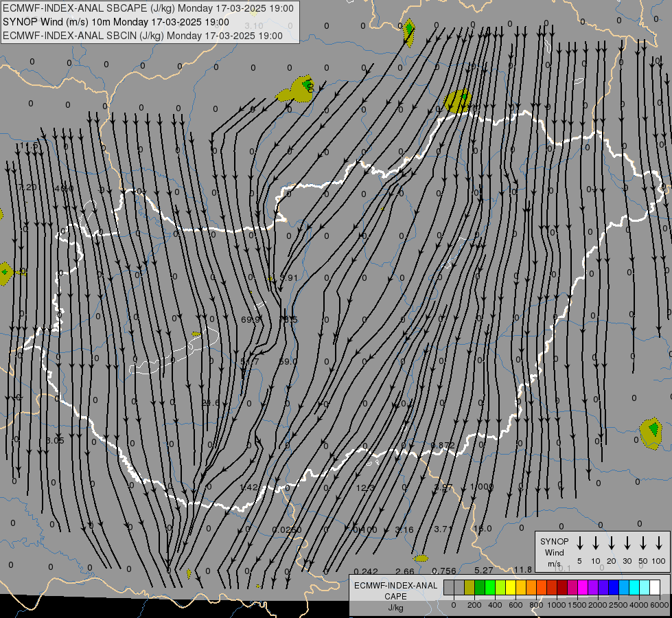Click the 'SYNOP Wind (m/s) 10m' title line
Screen dimensions: 672x618
[x=116, y=22]
